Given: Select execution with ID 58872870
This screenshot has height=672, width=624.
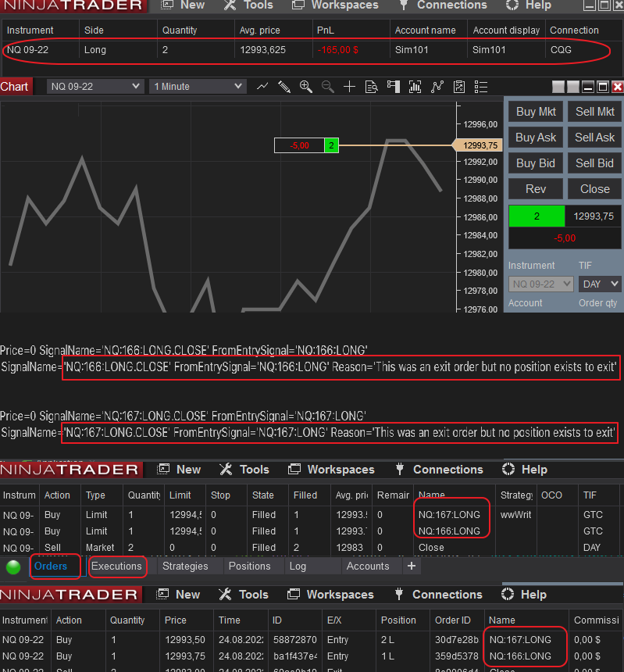Looking at the screenshot, I should click(295, 640).
